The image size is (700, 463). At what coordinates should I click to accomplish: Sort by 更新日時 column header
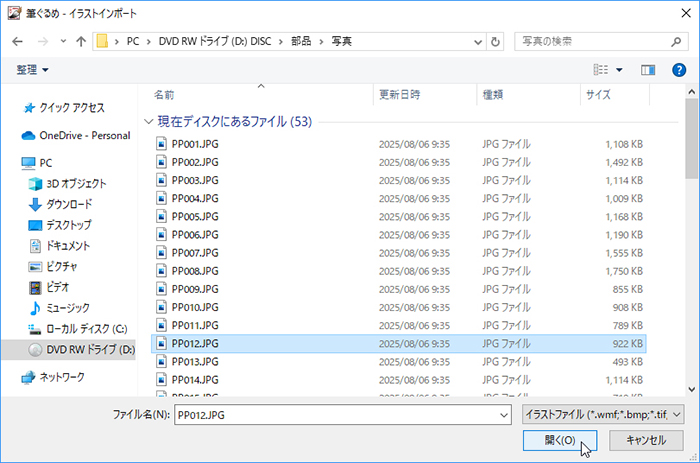(400, 95)
